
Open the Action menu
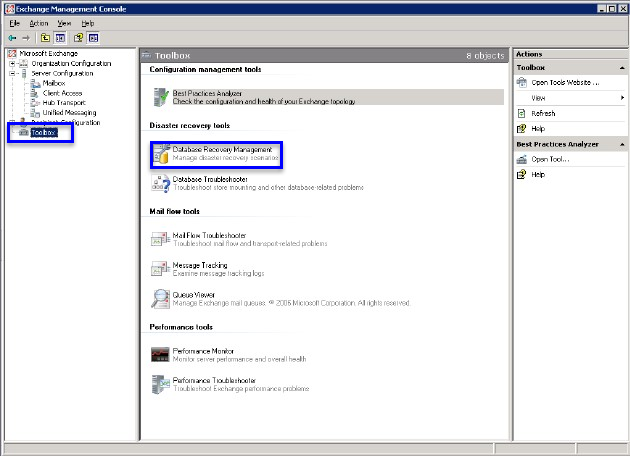pos(39,23)
